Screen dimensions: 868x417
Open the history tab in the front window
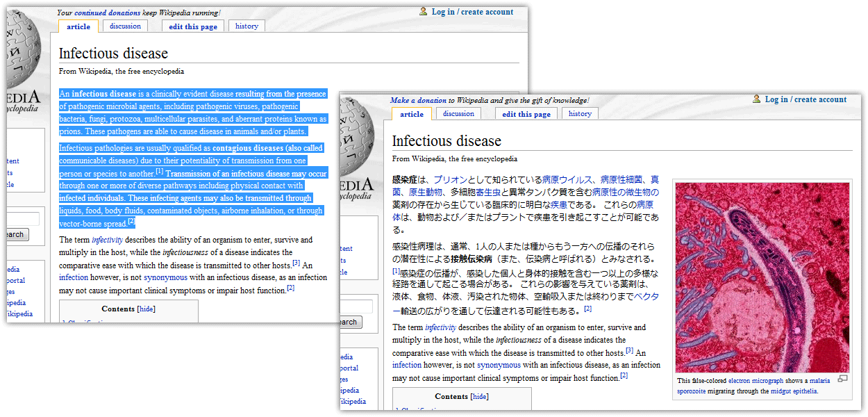coord(580,114)
